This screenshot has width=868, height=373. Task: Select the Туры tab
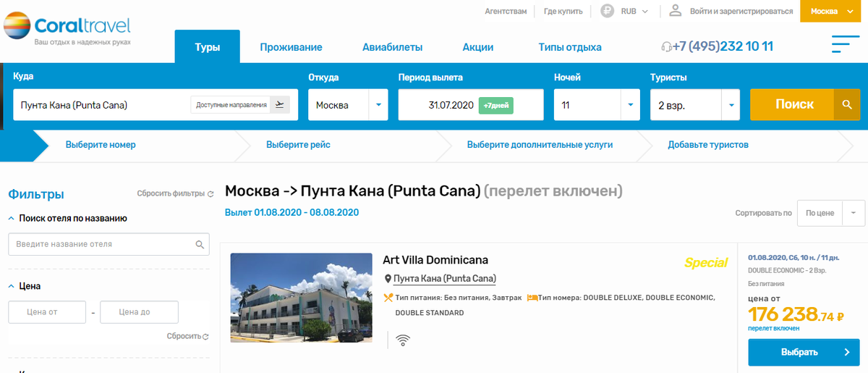207,47
